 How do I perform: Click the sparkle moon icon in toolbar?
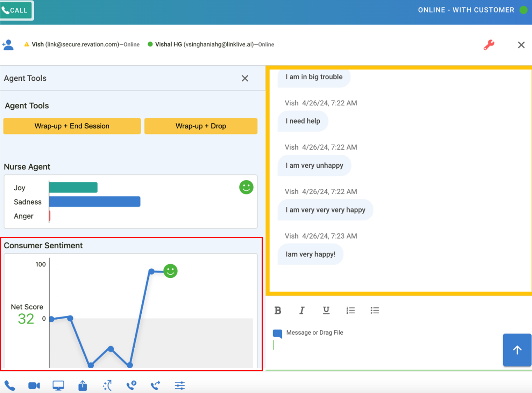(107, 385)
